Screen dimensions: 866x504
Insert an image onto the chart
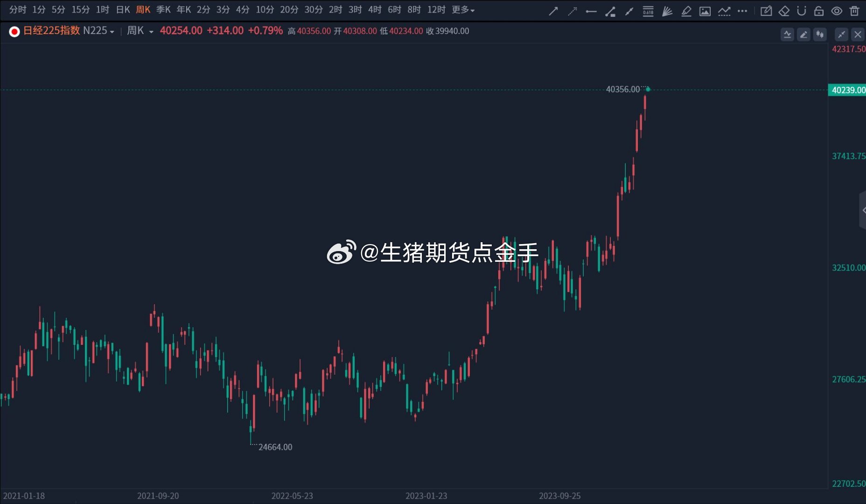pos(705,11)
